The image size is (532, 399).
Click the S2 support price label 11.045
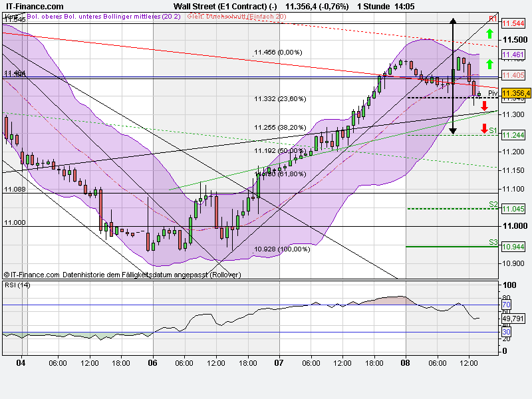[x=513, y=207]
